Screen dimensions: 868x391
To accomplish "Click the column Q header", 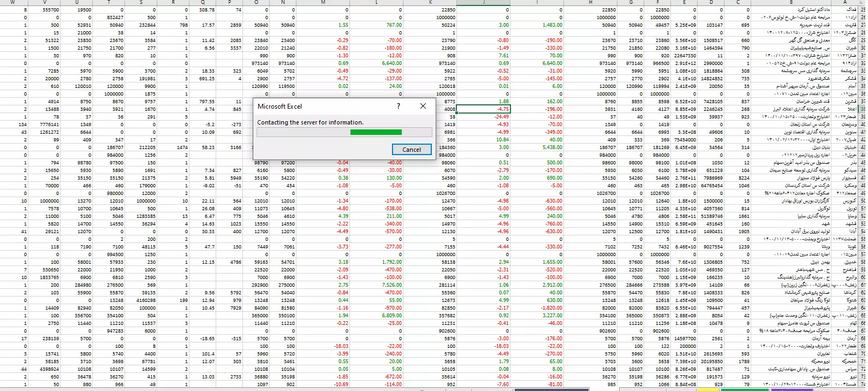I will tap(203, 2).
